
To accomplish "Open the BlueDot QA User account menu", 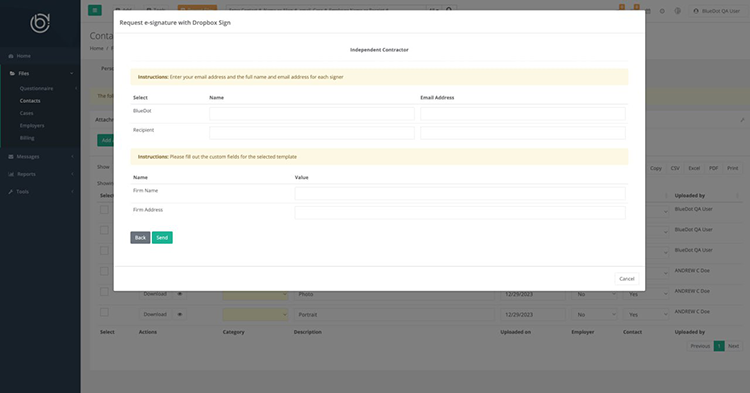I will click(717, 11).
